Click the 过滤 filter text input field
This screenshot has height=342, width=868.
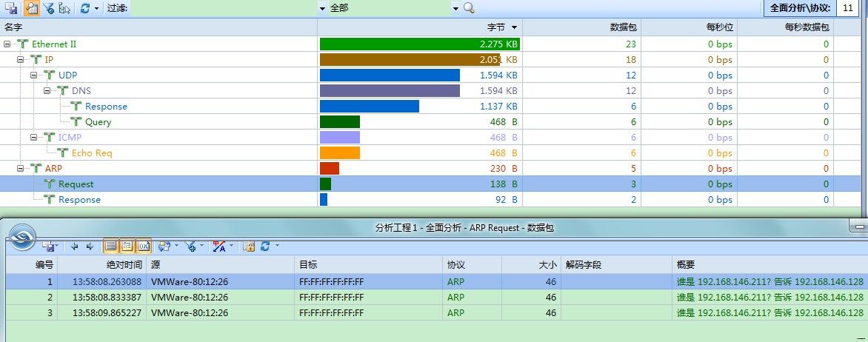point(224,8)
